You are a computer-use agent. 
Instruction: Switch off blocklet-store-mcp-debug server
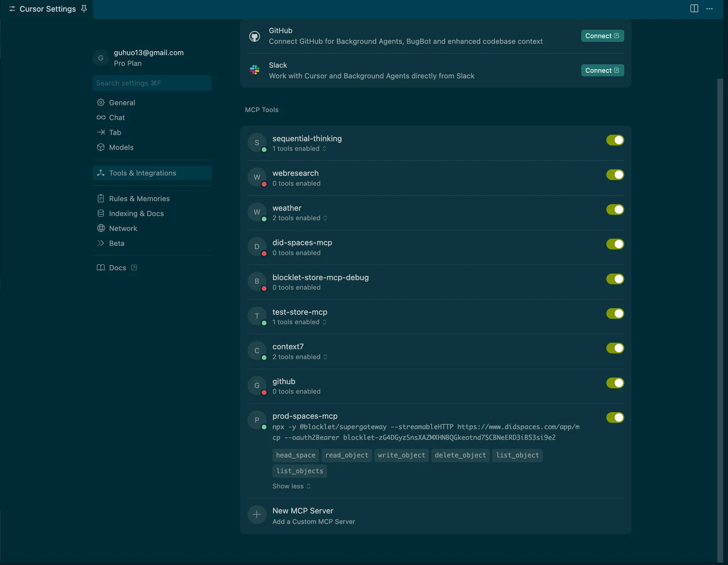pos(615,279)
